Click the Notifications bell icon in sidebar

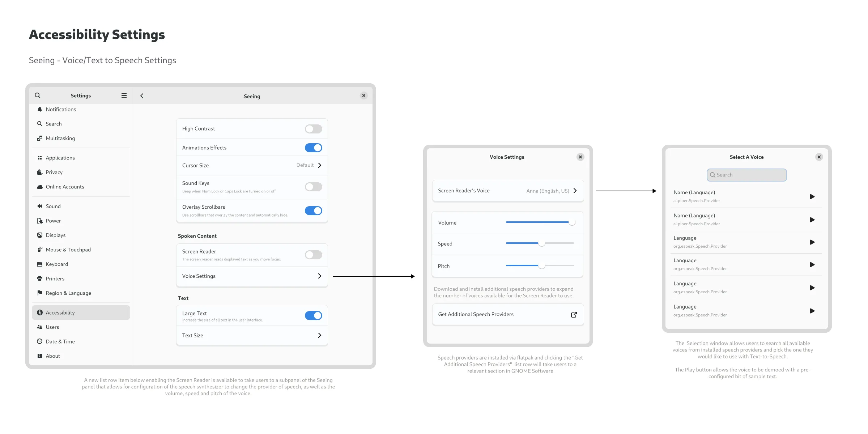coord(40,109)
